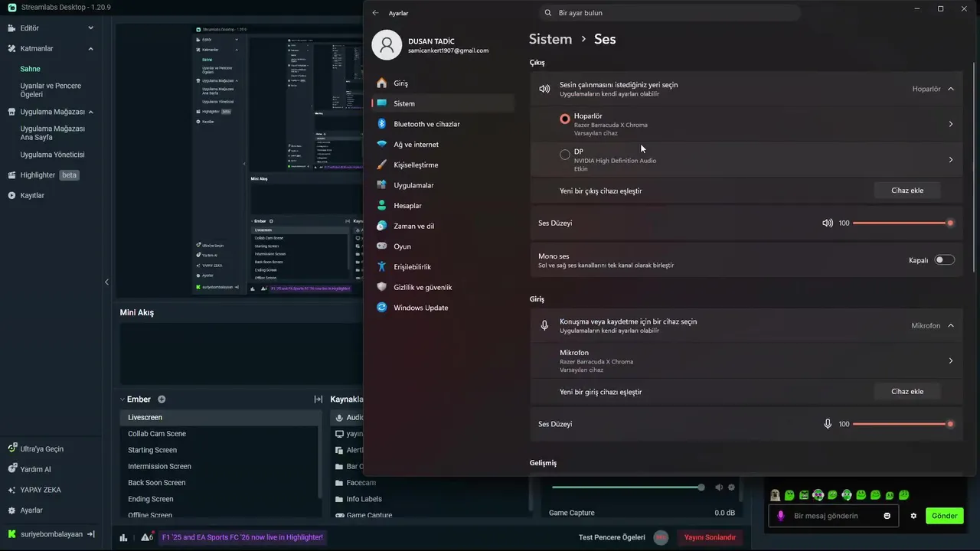Mute output via speaker icon beside volume

click(x=828, y=223)
